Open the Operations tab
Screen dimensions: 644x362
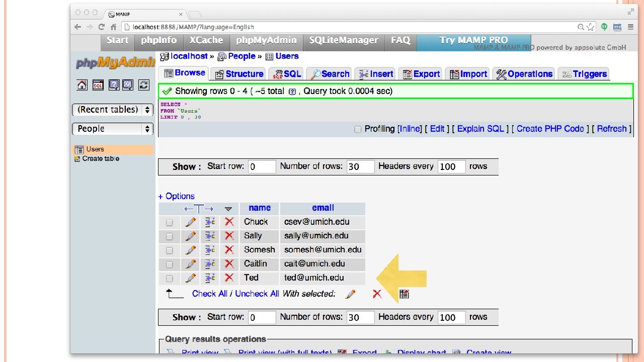[x=524, y=74]
